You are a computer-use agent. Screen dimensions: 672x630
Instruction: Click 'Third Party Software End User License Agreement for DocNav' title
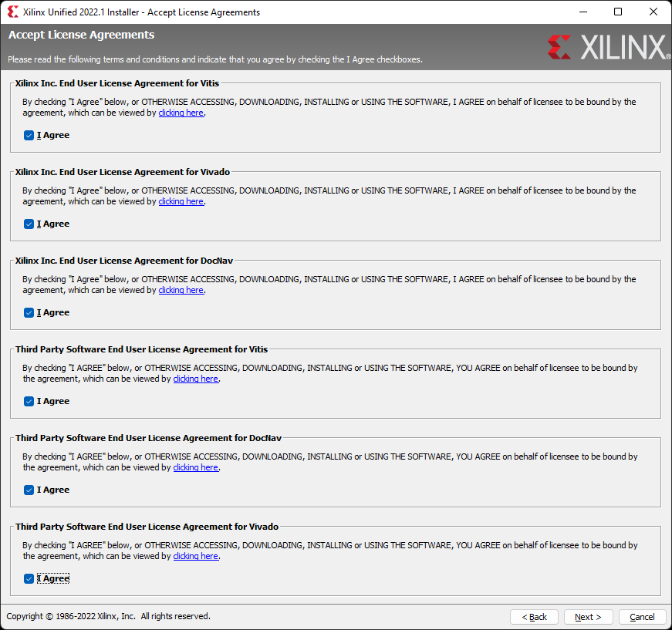coord(148,438)
